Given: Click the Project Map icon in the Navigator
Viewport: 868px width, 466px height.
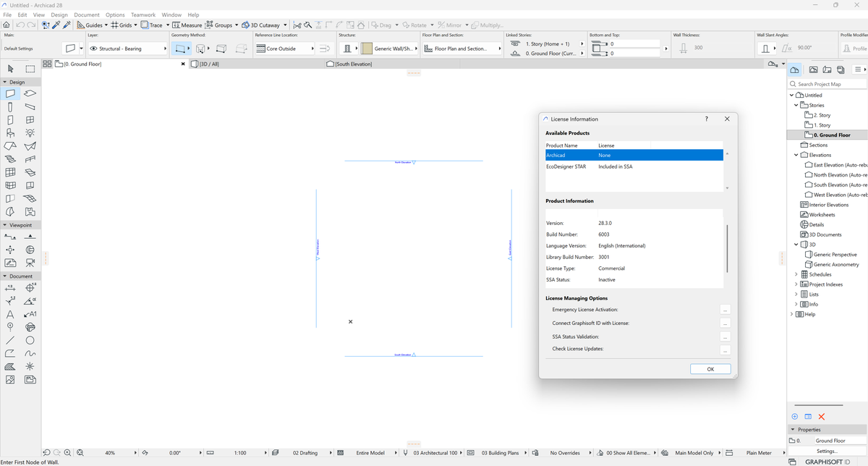Looking at the screenshot, I should tap(795, 69).
